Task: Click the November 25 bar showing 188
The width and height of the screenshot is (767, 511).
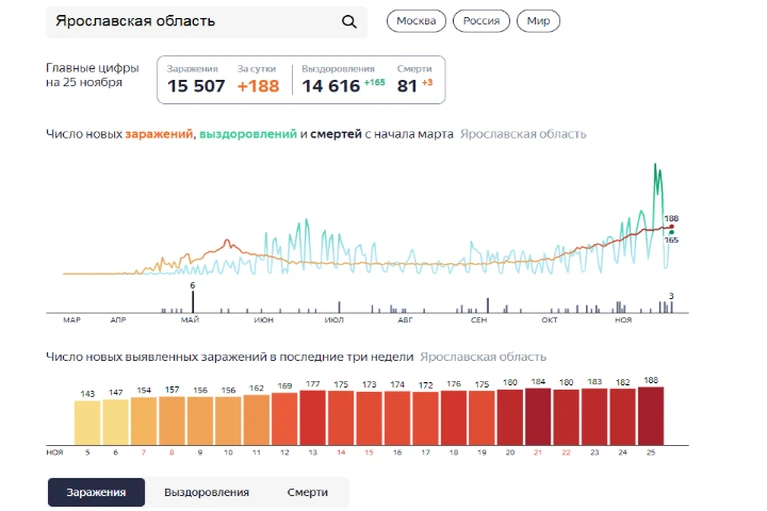Action: point(651,416)
